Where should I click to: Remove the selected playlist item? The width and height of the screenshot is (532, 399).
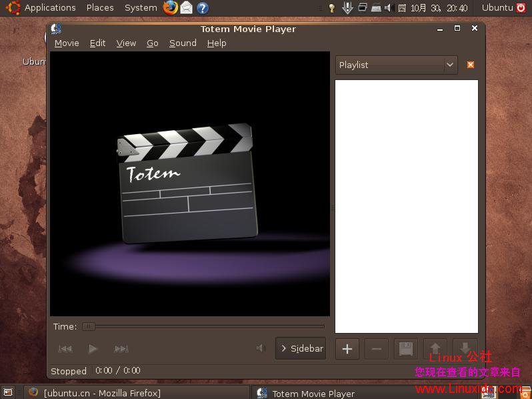click(x=376, y=349)
